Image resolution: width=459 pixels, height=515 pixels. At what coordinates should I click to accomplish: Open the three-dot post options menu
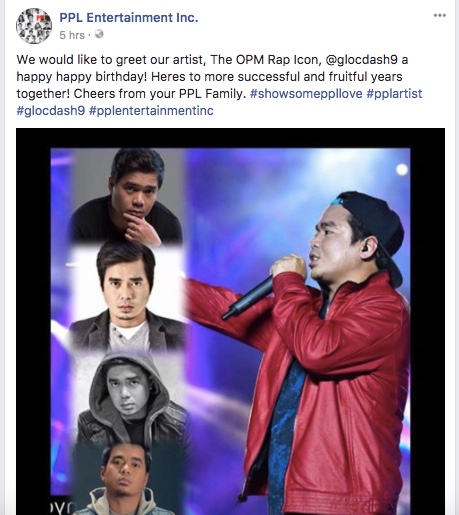(440, 15)
